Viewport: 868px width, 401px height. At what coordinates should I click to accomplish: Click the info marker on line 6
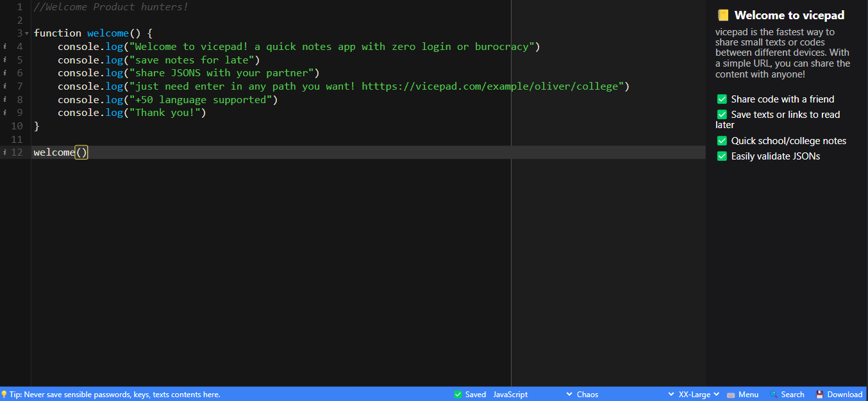click(x=4, y=73)
